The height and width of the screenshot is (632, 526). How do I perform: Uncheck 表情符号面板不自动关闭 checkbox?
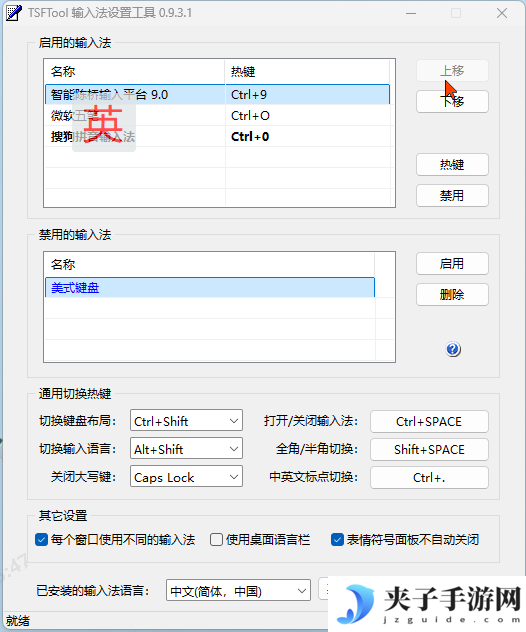(x=337, y=539)
